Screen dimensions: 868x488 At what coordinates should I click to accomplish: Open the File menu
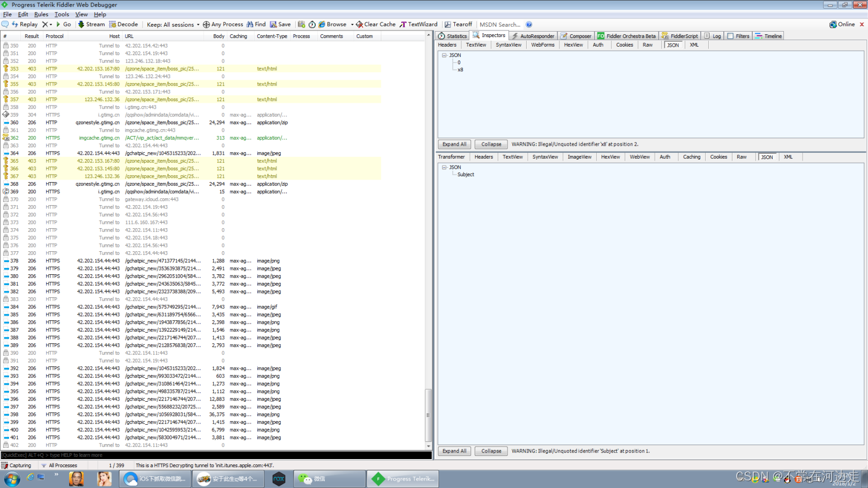(8, 14)
